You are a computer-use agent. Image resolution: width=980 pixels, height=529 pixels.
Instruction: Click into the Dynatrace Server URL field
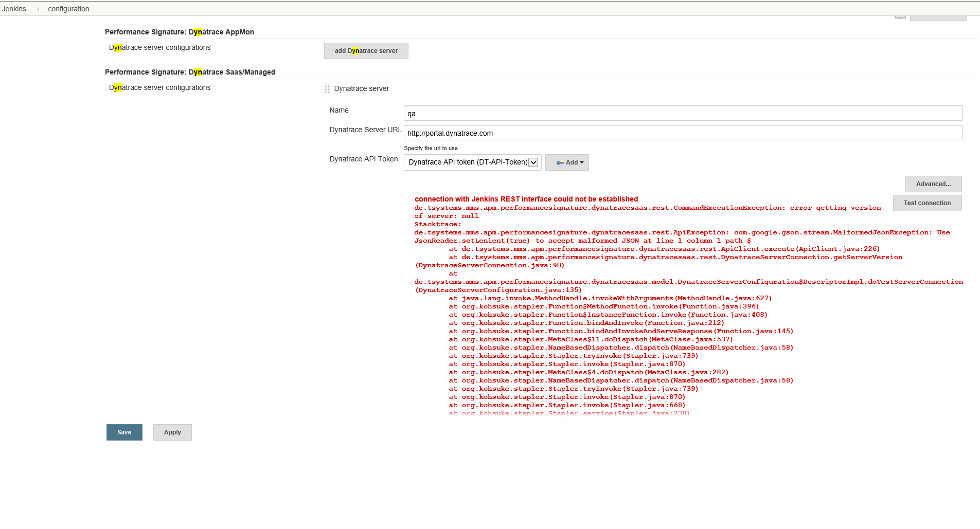pyautogui.click(x=683, y=133)
